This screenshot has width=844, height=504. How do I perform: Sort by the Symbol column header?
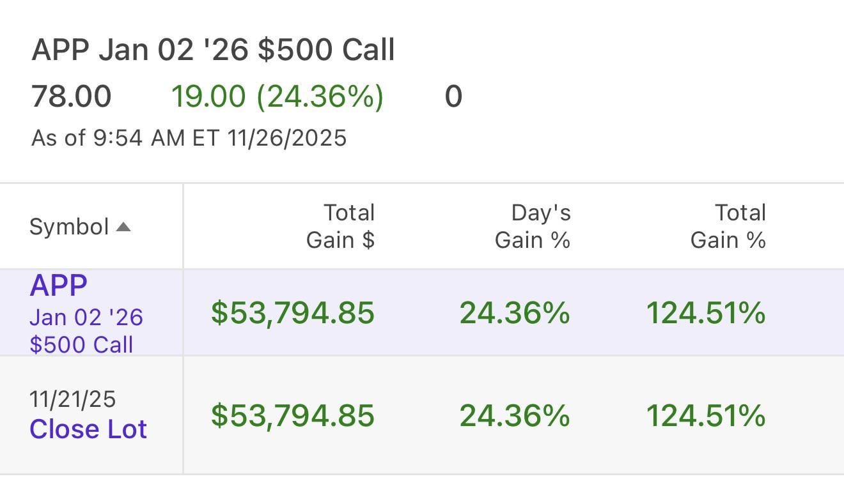click(x=69, y=227)
